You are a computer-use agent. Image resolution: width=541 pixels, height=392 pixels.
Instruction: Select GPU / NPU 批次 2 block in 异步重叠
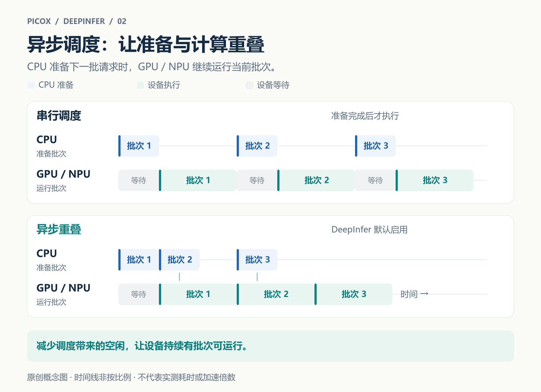click(276, 294)
